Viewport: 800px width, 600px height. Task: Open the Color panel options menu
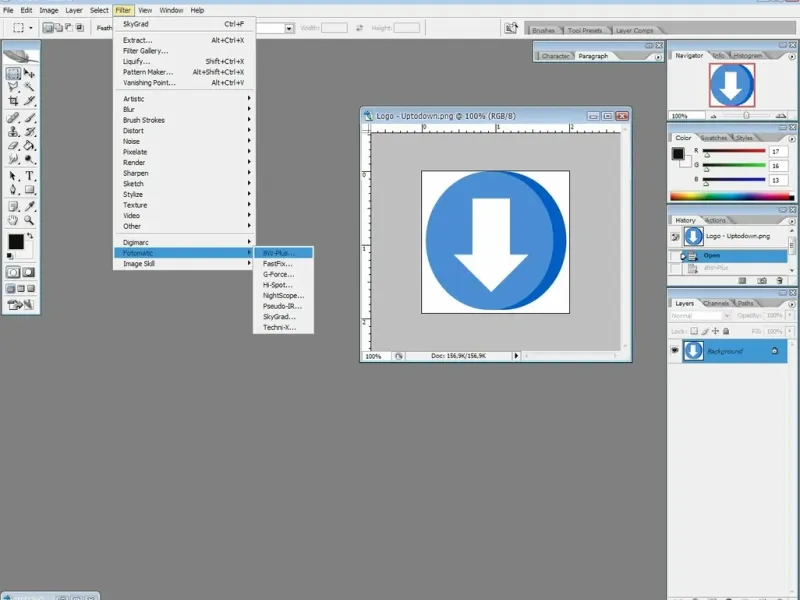coord(791,139)
